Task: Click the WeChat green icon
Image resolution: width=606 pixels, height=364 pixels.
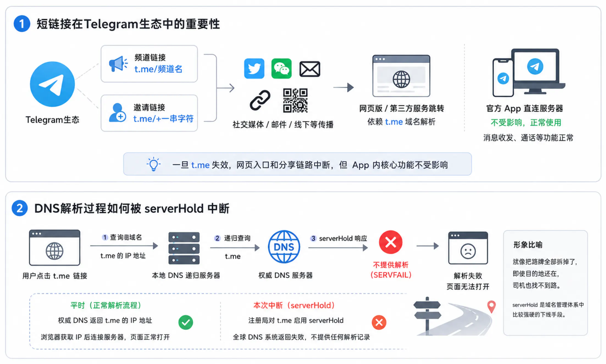Action: [281, 68]
